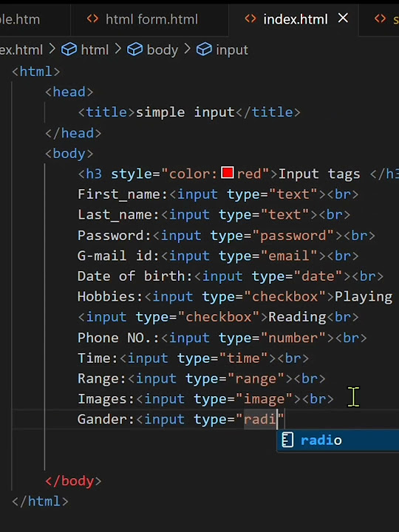Accept the radio autocomplete suggestion

tap(338, 440)
